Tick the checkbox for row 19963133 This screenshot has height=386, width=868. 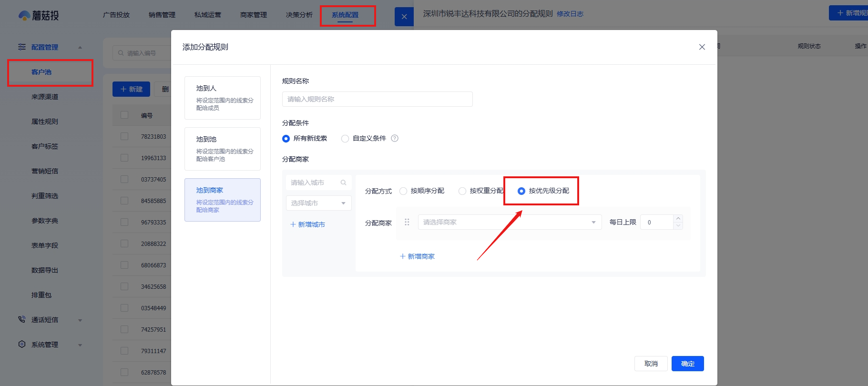point(124,158)
